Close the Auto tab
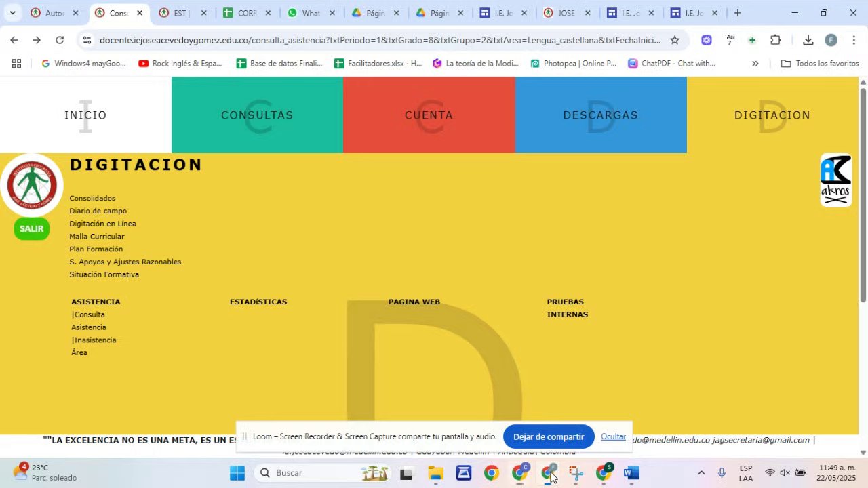The image size is (868, 488). 75,13
